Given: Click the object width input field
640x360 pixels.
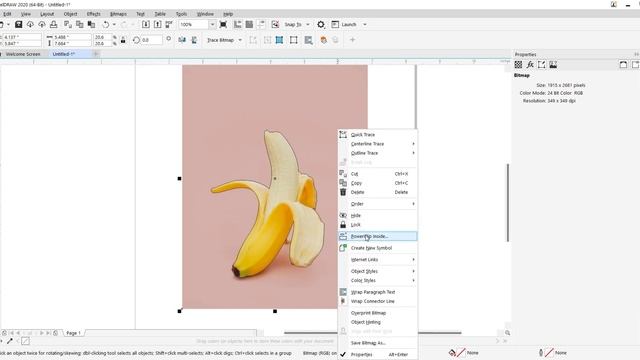Looking at the screenshot, I should (72, 37).
